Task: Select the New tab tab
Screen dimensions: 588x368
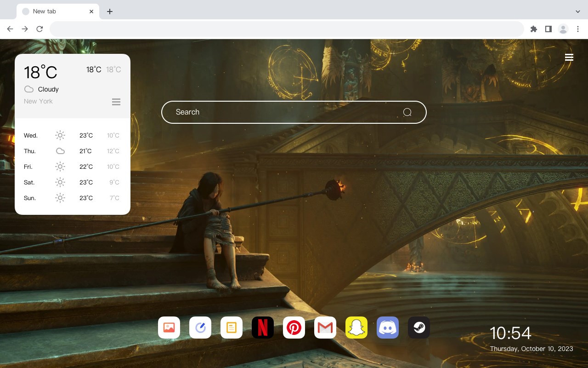Action: click(x=58, y=11)
